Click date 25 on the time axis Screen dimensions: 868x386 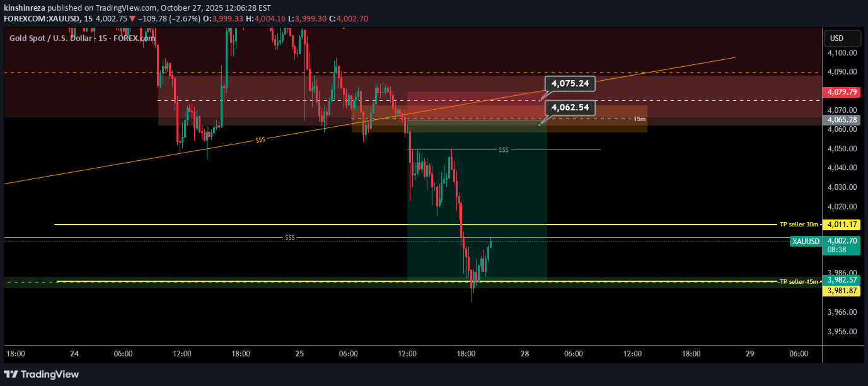pyautogui.click(x=299, y=354)
